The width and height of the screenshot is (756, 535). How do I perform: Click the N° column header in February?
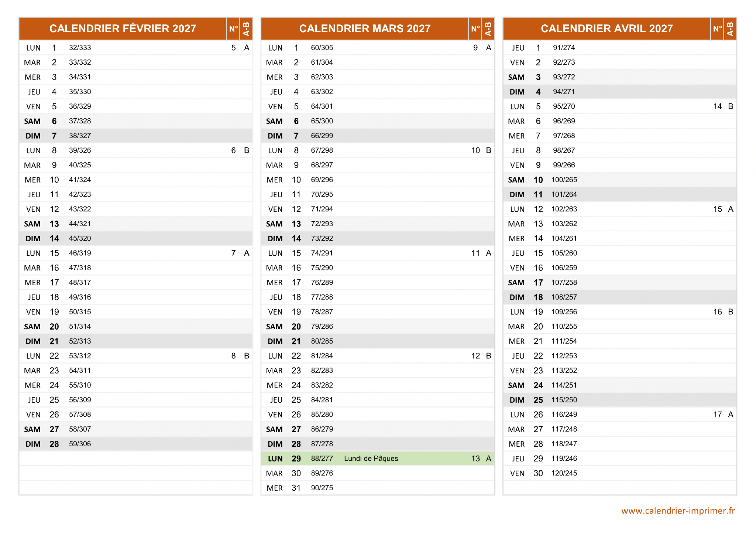233,28
